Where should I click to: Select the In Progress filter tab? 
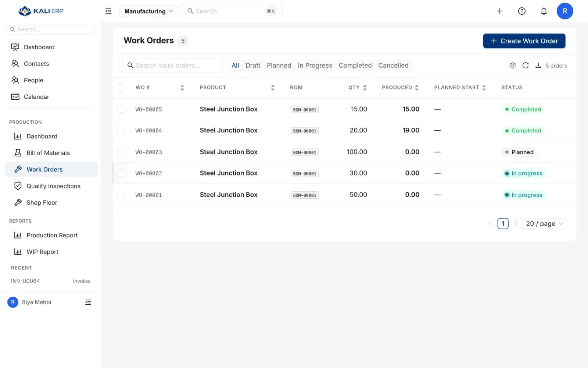coord(315,65)
